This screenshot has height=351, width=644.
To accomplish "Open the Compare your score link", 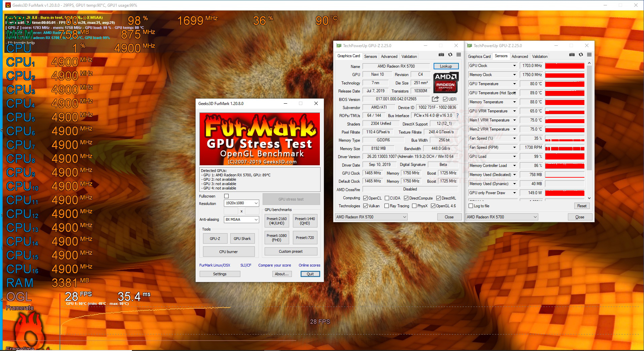I will [275, 265].
